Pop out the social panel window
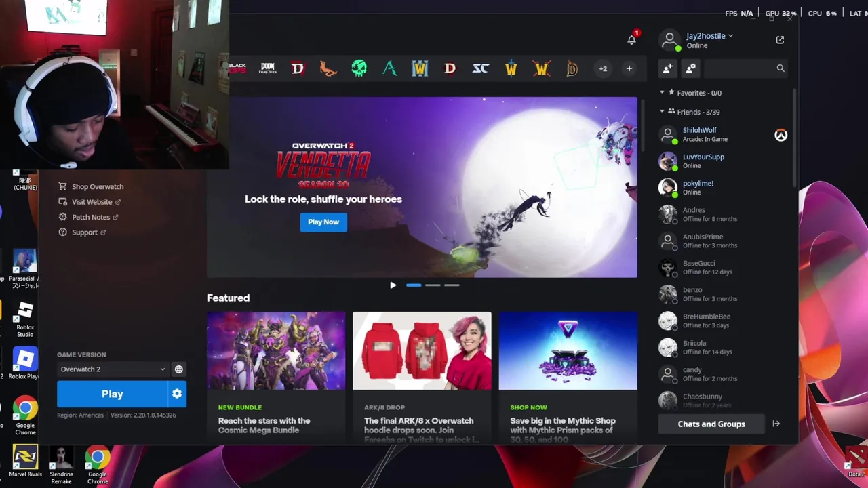Screen dimensions: 868x488 point(780,40)
